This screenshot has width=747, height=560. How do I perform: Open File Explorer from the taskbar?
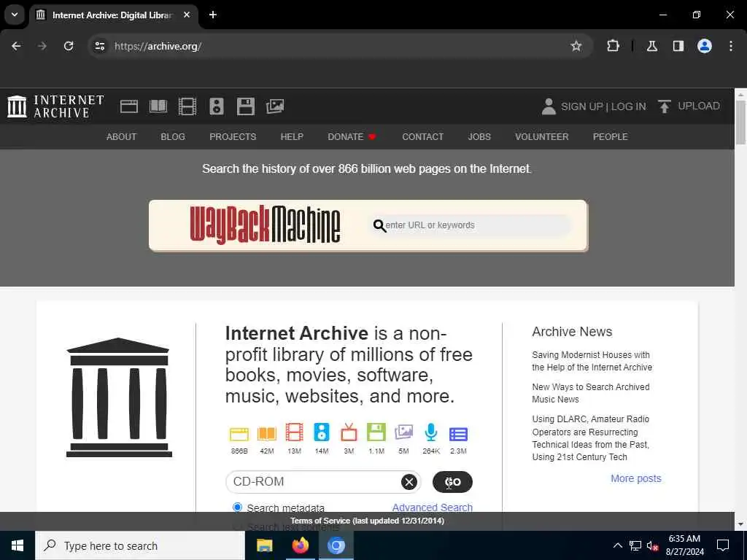[x=264, y=545]
